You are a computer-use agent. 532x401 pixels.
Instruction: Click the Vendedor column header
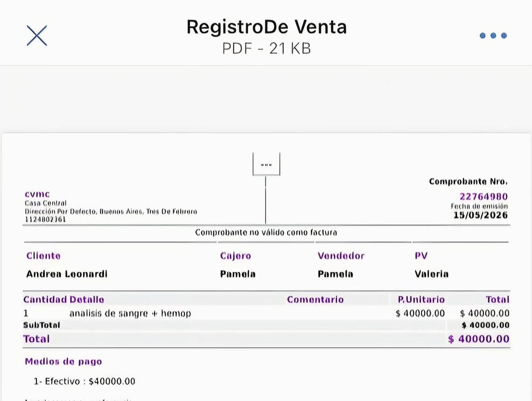(x=341, y=256)
